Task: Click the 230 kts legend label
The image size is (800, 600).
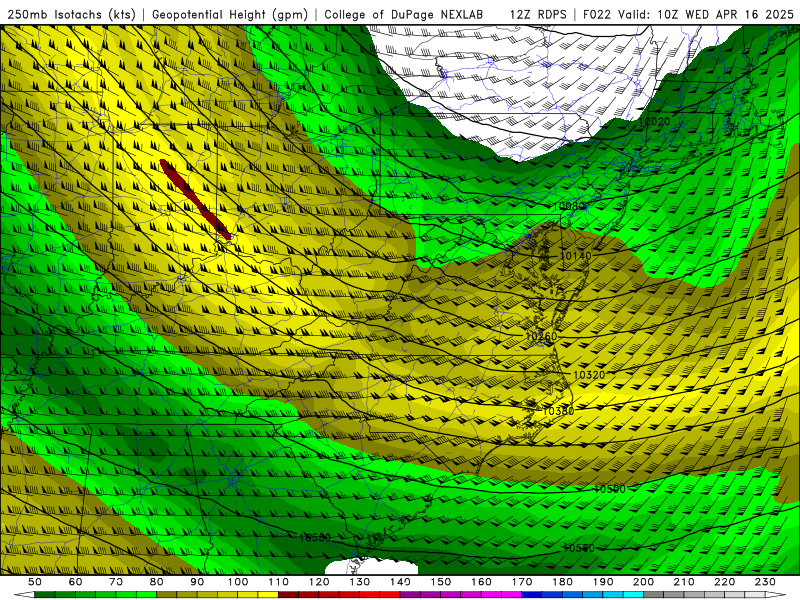Action: (765, 582)
